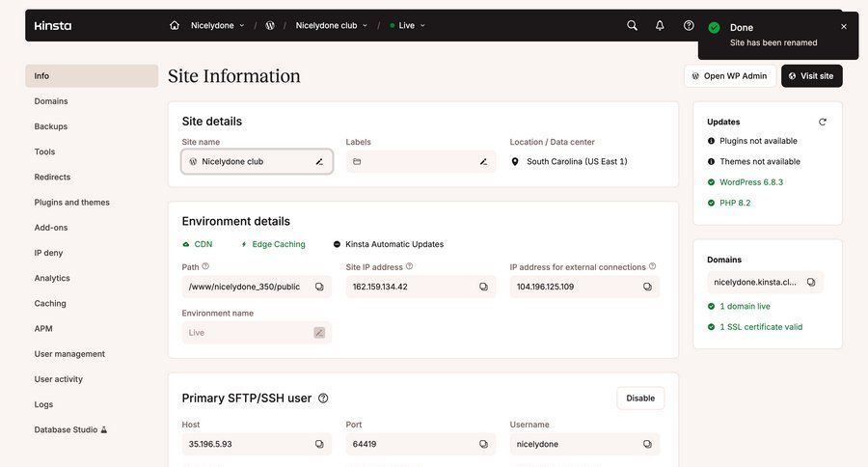The width and height of the screenshot is (868, 467).
Task: Copy IP address for external connections
Action: [647, 287]
